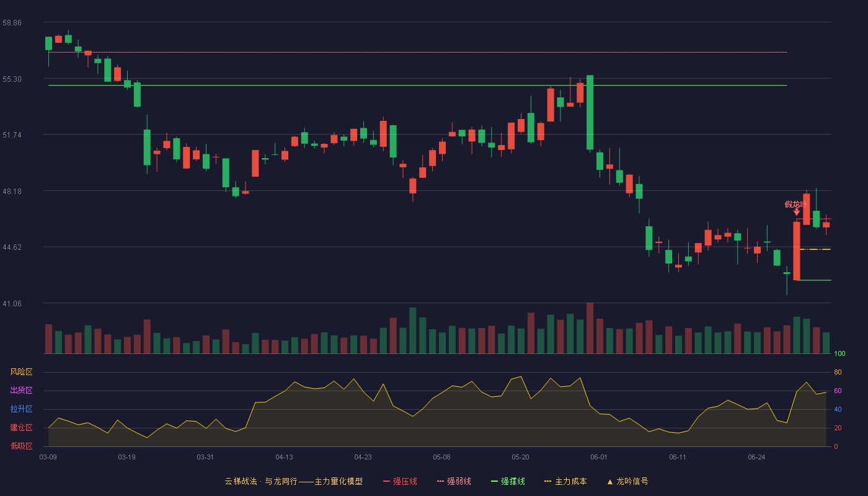
Task: Toggle the 强撑线 legend entry
Action: (x=508, y=481)
